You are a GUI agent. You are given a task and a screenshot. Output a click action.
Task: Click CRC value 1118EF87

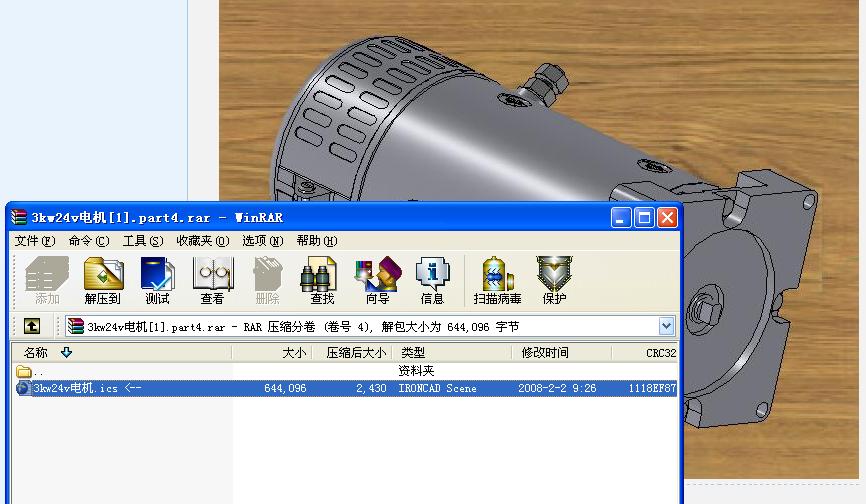[x=652, y=388]
